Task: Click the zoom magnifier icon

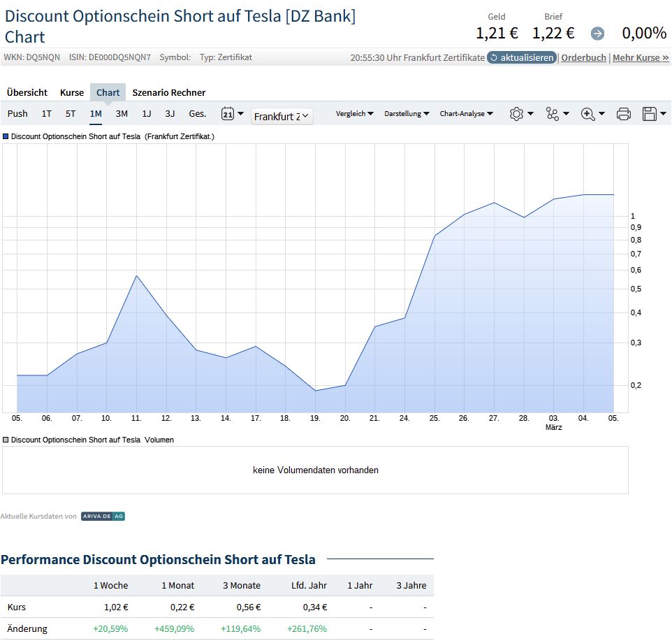Action: tap(587, 114)
